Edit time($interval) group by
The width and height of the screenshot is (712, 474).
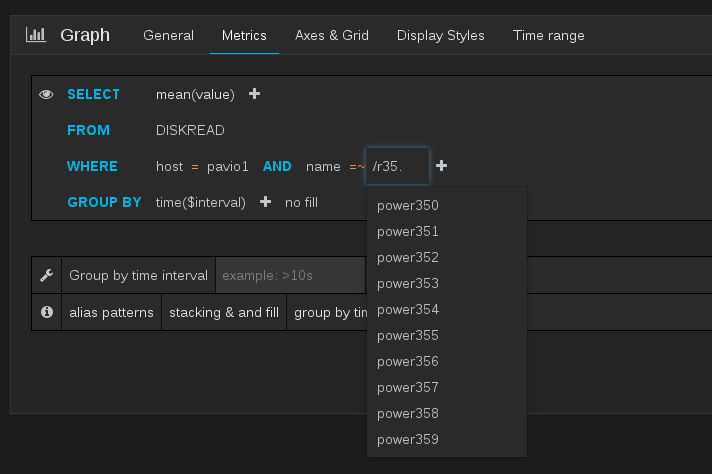click(x=201, y=202)
